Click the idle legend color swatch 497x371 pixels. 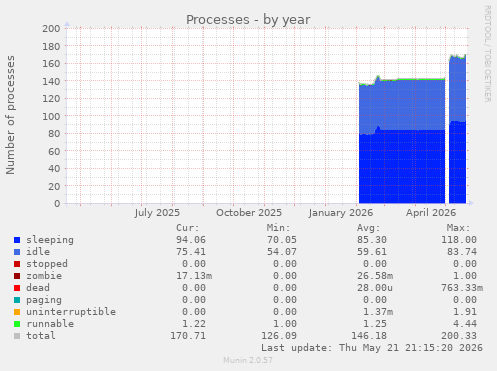point(17,252)
